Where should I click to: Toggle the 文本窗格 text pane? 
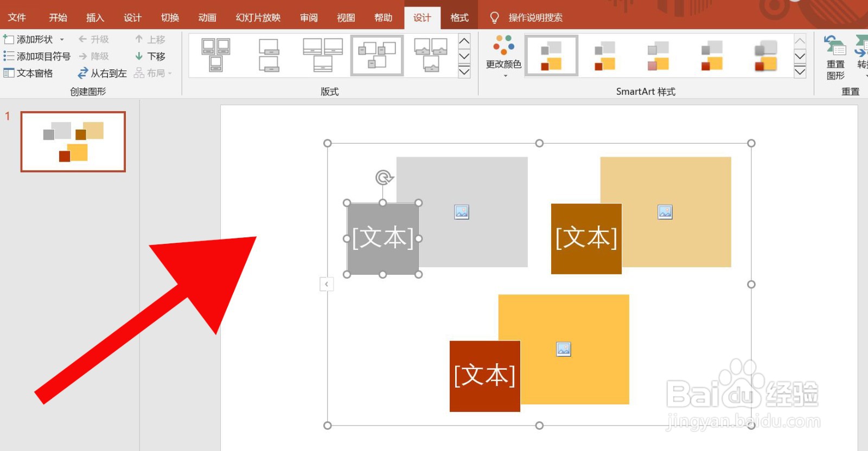pos(28,73)
